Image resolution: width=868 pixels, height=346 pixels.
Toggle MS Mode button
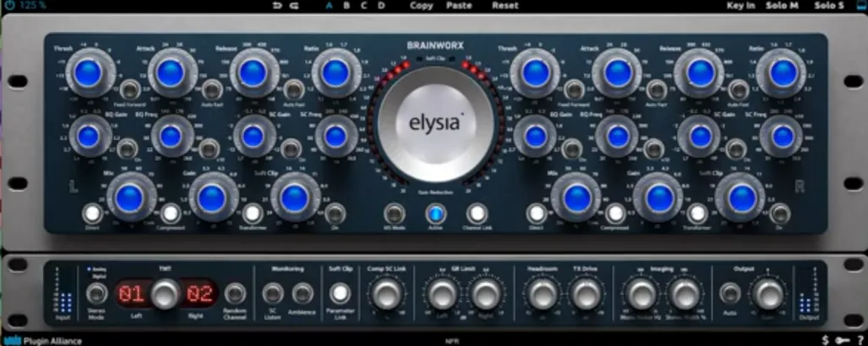[x=395, y=213]
